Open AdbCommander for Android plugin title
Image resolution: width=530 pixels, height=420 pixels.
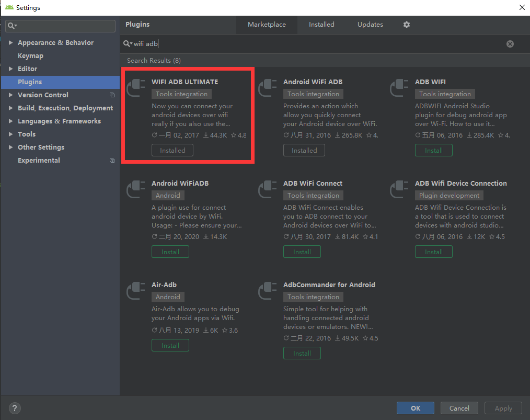click(329, 285)
